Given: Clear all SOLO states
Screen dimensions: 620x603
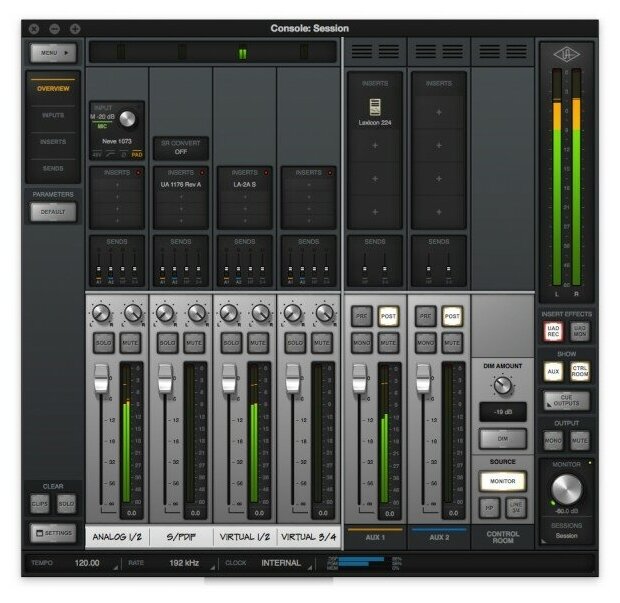Looking at the screenshot, I should coord(66,504).
